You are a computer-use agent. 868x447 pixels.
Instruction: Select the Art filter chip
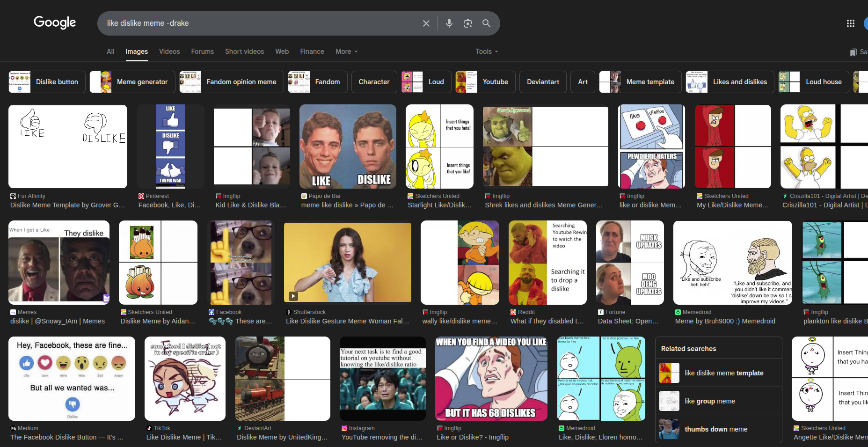(x=583, y=82)
